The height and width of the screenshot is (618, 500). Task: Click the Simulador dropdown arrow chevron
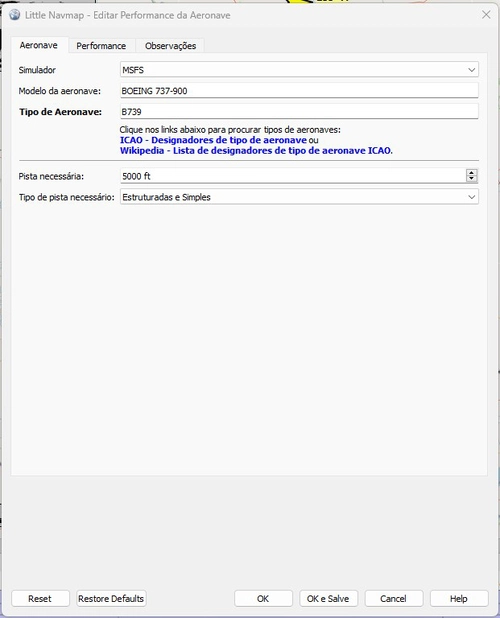[471, 70]
